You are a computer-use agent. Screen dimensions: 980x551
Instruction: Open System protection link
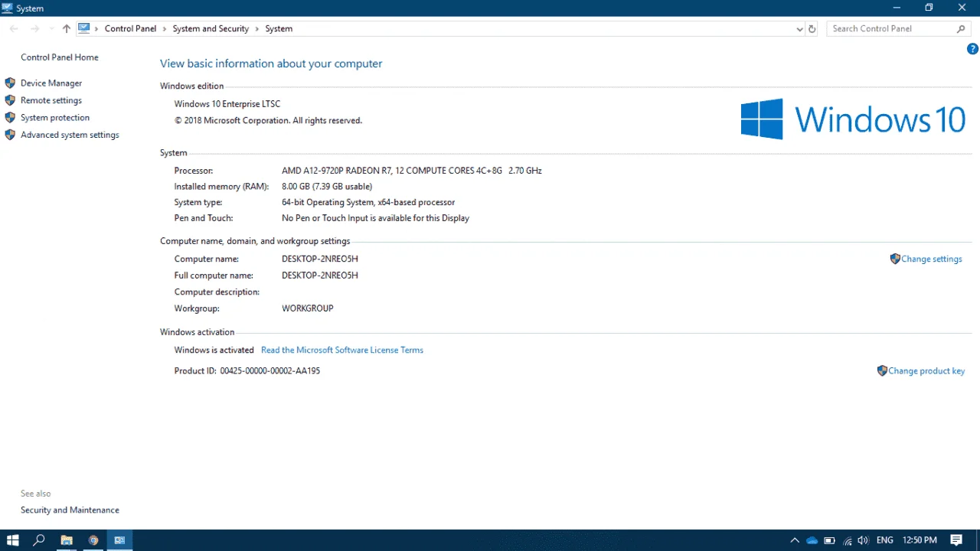[55, 118]
